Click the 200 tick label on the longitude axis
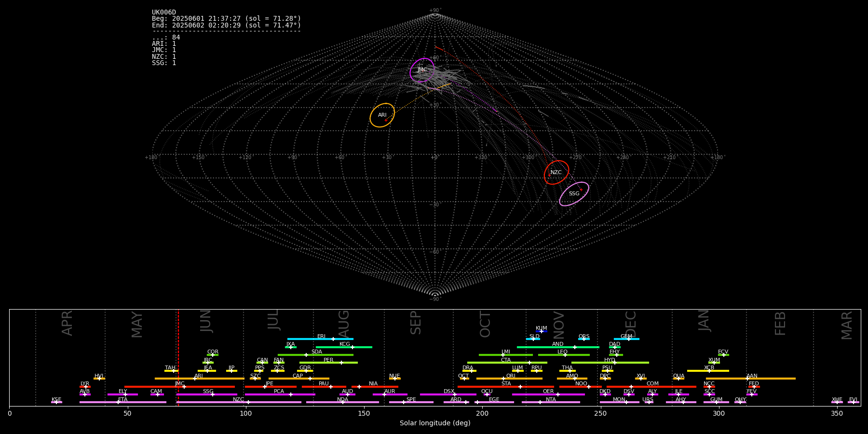The image size is (868, 434). tap(482, 413)
